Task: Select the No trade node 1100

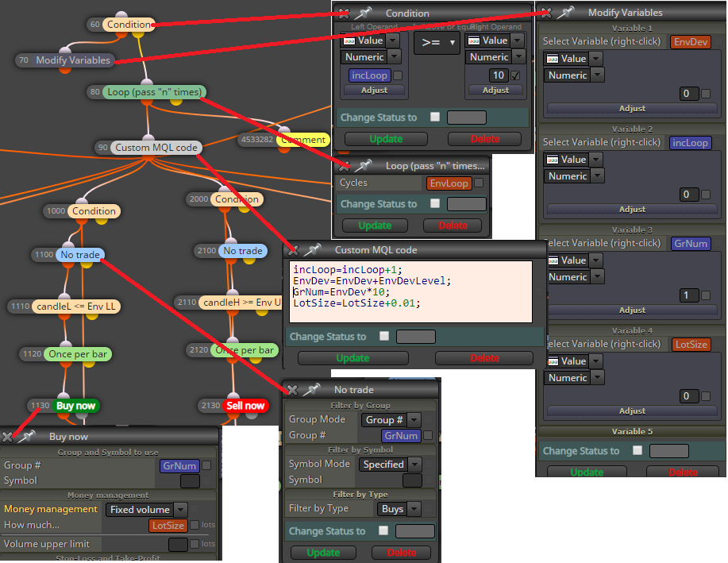Action: (80, 255)
